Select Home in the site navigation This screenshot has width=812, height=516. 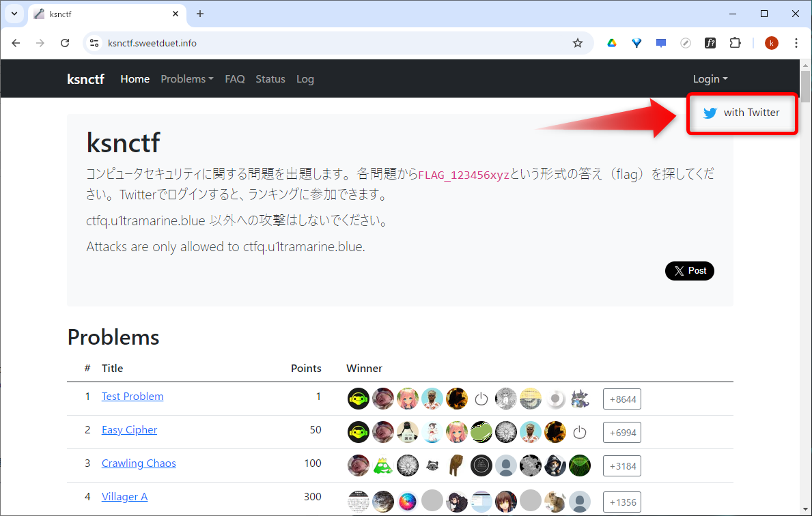coord(135,78)
